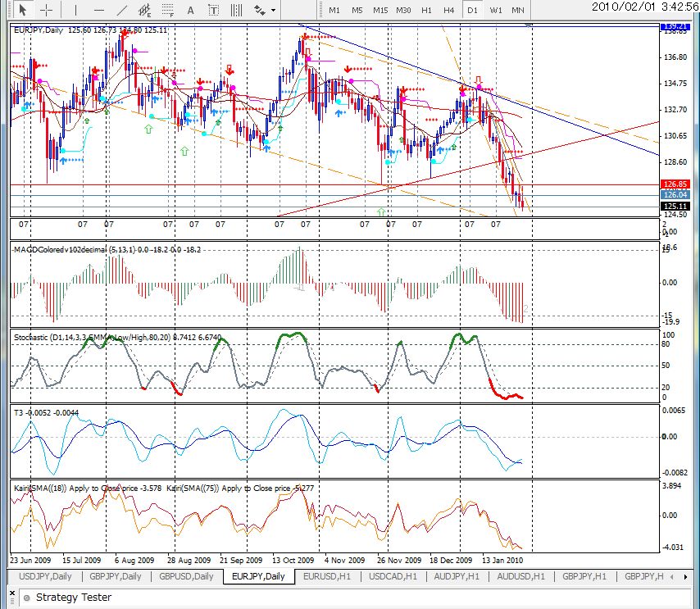Click the 136.80 price scale value
Viewport: 700px width, 609px height.
675,57
